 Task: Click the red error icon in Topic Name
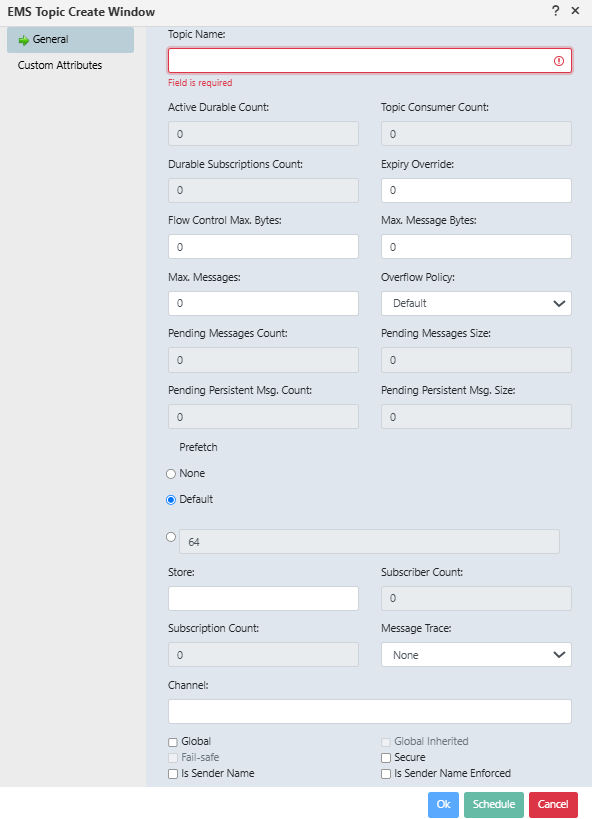[559, 61]
